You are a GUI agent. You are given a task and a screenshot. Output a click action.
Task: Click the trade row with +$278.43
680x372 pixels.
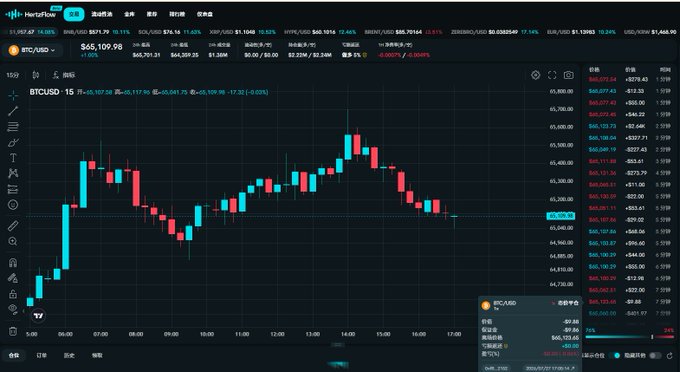pos(630,79)
